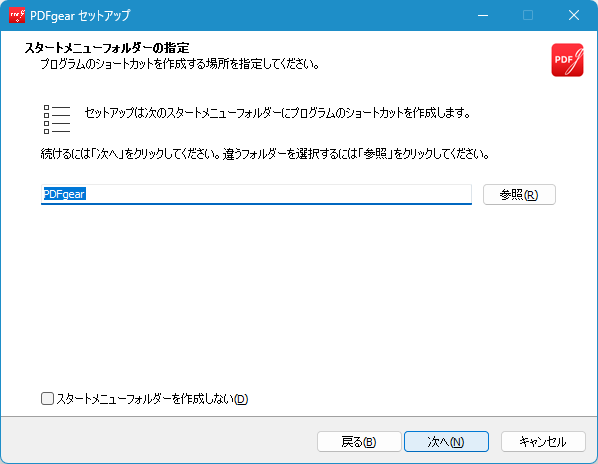
Task: Proceed with 次へ(N) button
Action: tap(446, 442)
